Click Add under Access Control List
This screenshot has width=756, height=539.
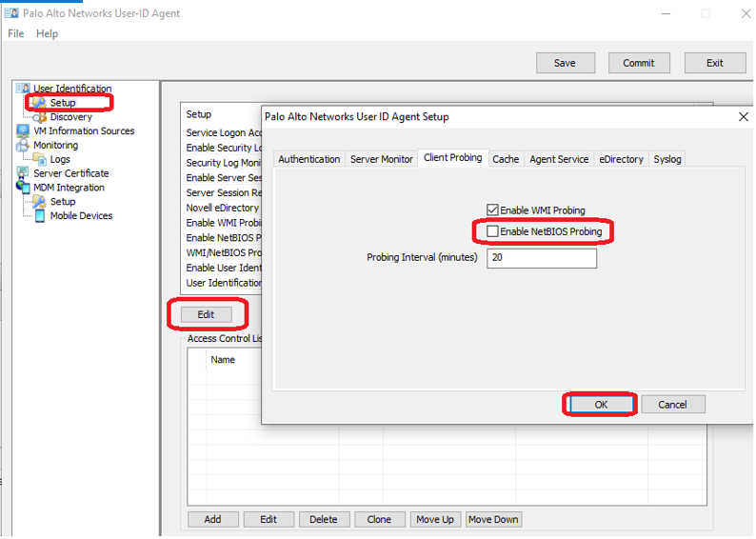[x=212, y=519]
